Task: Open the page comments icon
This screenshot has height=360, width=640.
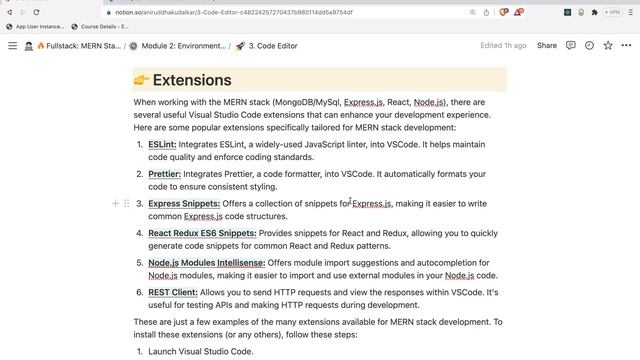Action: (x=571, y=45)
